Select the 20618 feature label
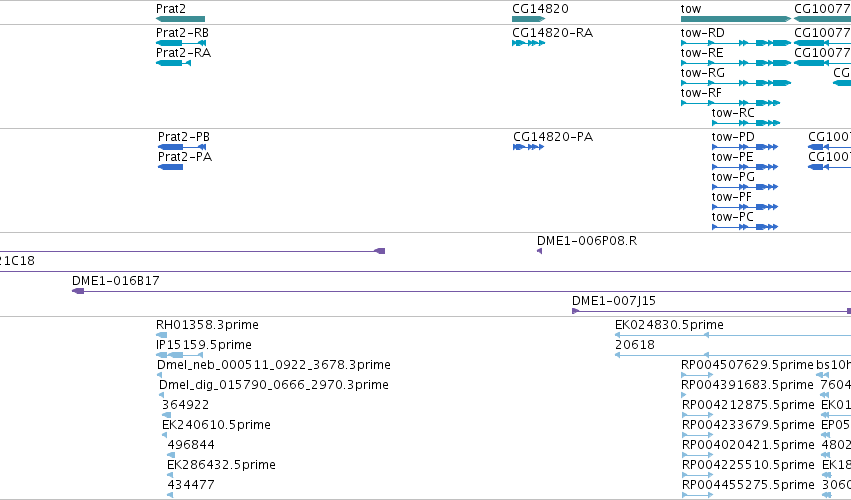 [x=634, y=345]
